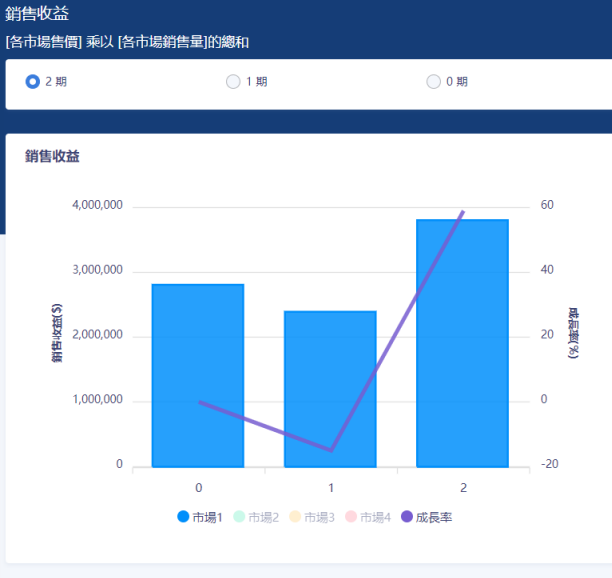Viewport: 612px width, 578px height.
Task: Select the 2 期 radio button
Action: (33, 82)
